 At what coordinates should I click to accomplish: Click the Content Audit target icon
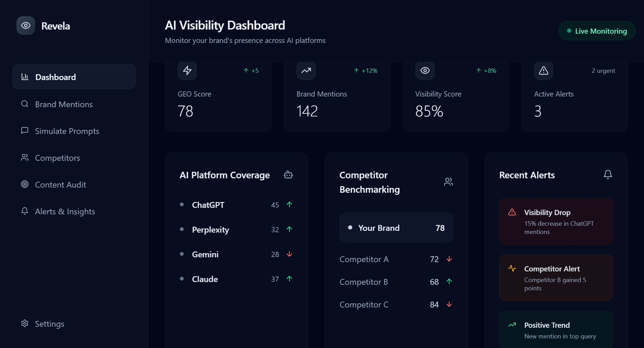pos(25,184)
